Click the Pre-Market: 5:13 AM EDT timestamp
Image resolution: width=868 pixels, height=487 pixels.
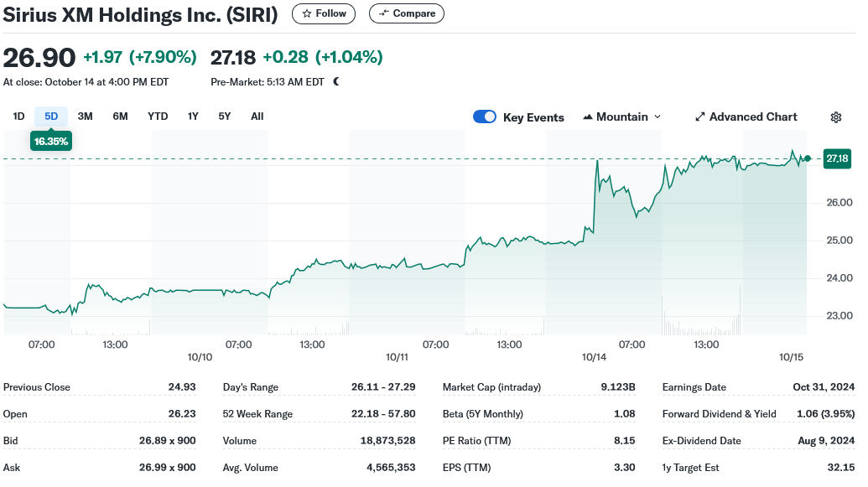(268, 82)
